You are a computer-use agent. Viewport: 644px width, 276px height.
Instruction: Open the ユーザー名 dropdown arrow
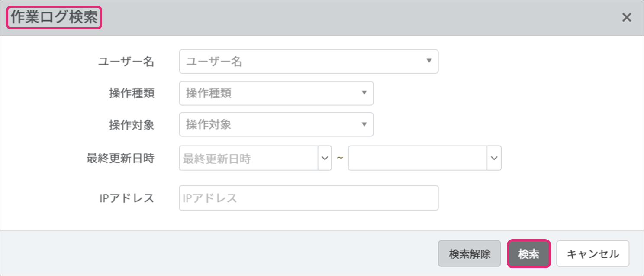tap(429, 61)
